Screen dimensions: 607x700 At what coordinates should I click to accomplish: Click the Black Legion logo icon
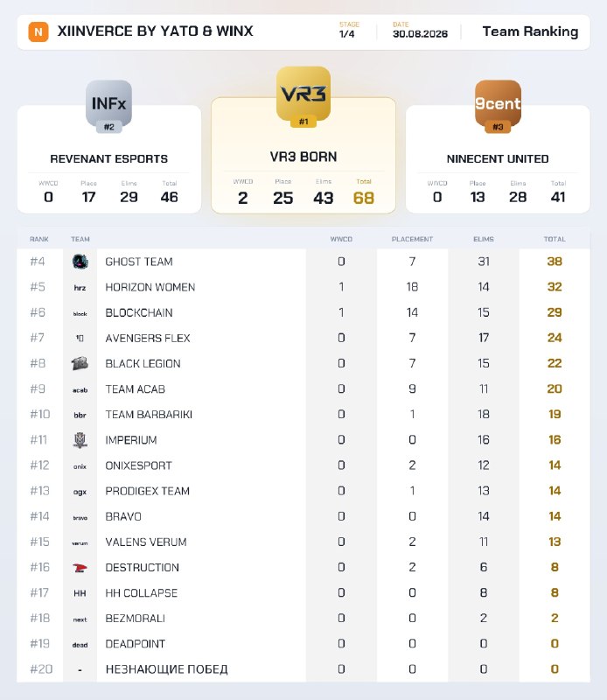pos(80,363)
